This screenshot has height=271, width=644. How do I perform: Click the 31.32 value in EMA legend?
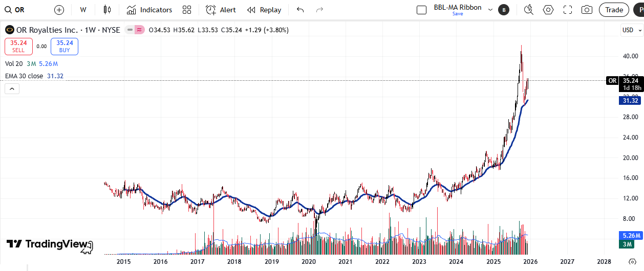(x=55, y=76)
